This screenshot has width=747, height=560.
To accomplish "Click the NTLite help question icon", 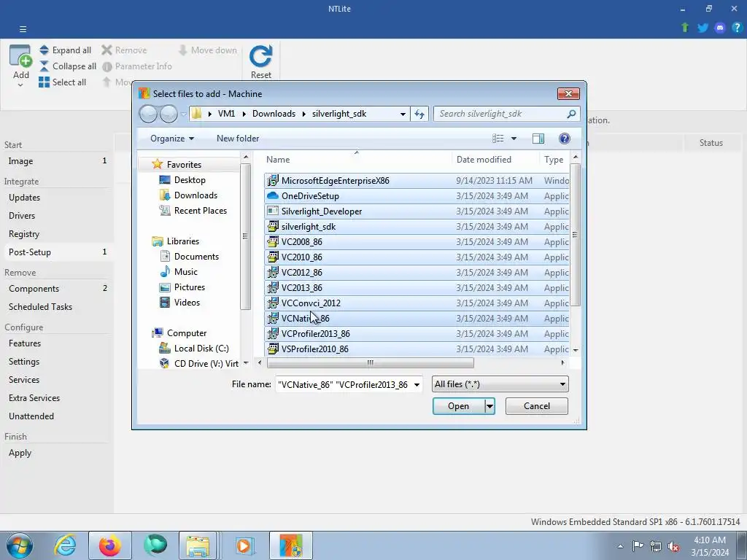I will [x=737, y=28].
